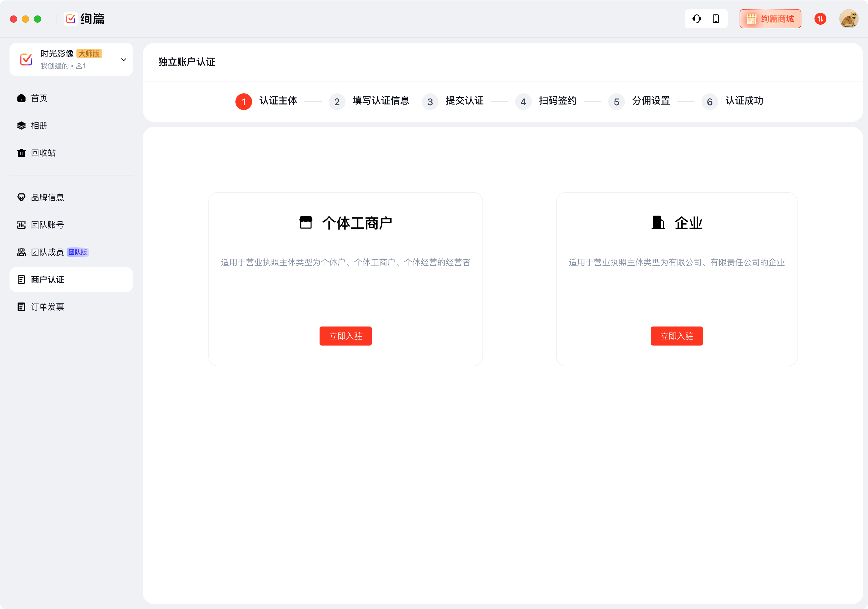Click the headset customer service icon
This screenshot has width=868, height=609.
click(x=696, y=18)
